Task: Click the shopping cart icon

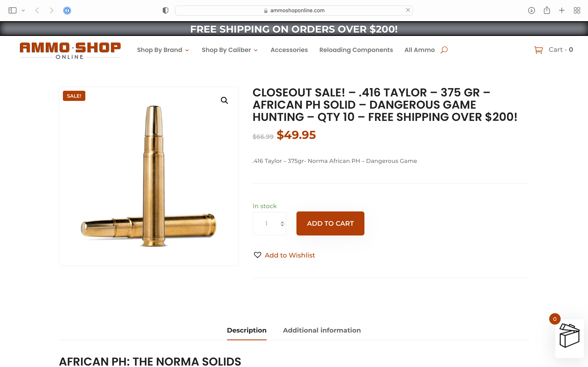Action: pyautogui.click(x=538, y=50)
